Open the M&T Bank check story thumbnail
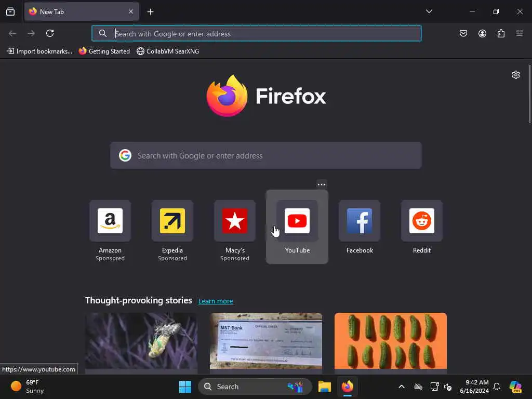The image size is (532, 399). (265, 341)
